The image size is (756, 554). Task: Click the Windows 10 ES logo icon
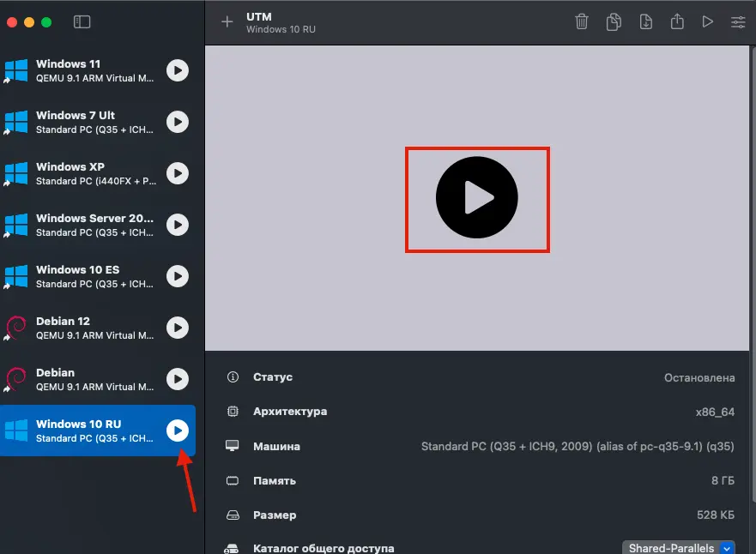(16, 276)
